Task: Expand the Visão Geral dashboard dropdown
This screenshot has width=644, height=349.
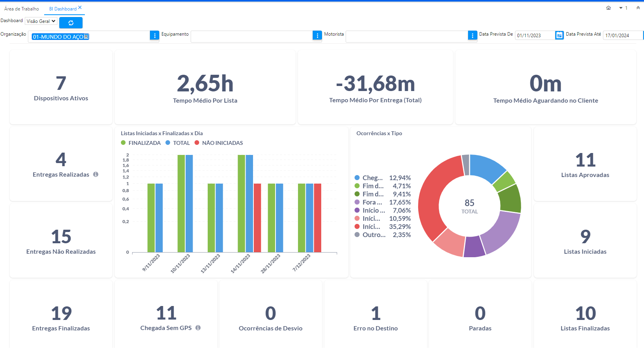Action: point(41,21)
